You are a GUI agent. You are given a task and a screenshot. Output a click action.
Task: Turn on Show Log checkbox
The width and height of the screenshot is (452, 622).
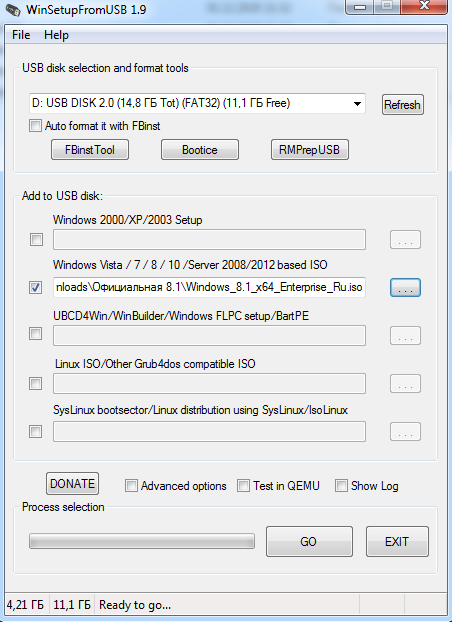tap(341, 486)
